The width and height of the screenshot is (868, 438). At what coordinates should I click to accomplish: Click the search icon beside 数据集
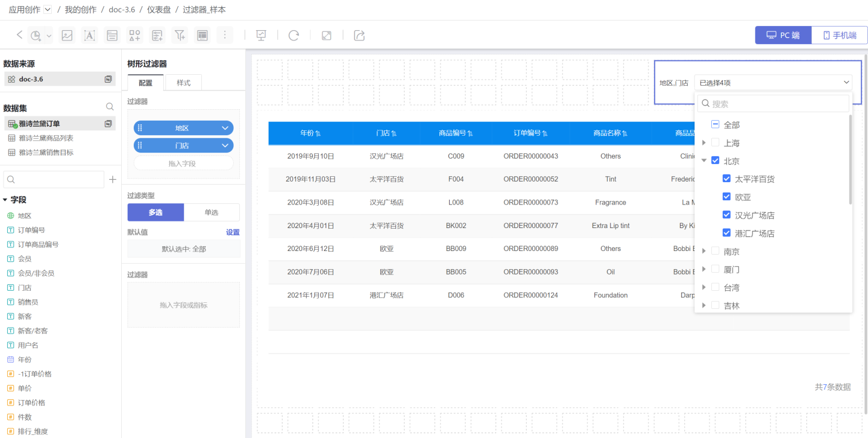point(110,107)
